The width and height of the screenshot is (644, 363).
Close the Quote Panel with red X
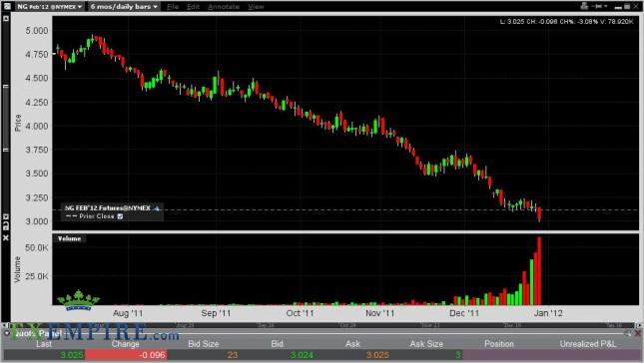coord(638,333)
